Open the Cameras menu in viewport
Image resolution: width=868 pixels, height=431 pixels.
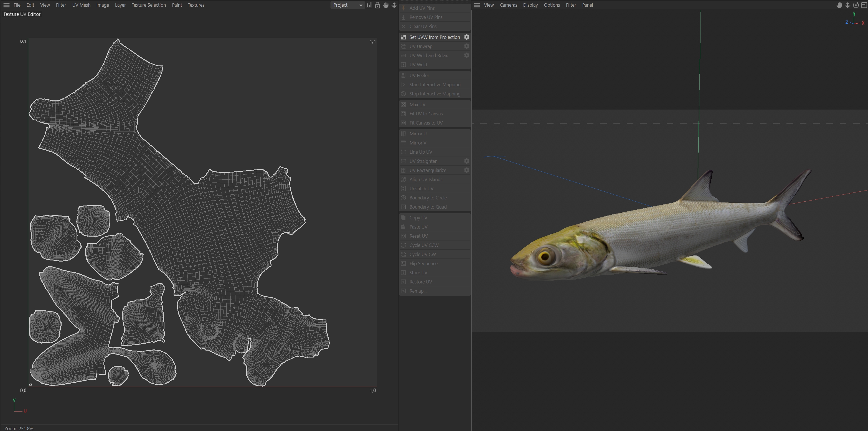(508, 5)
